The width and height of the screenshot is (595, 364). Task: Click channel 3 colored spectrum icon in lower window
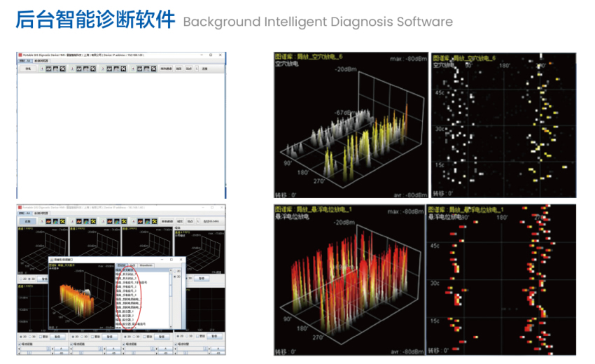pos(115,221)
